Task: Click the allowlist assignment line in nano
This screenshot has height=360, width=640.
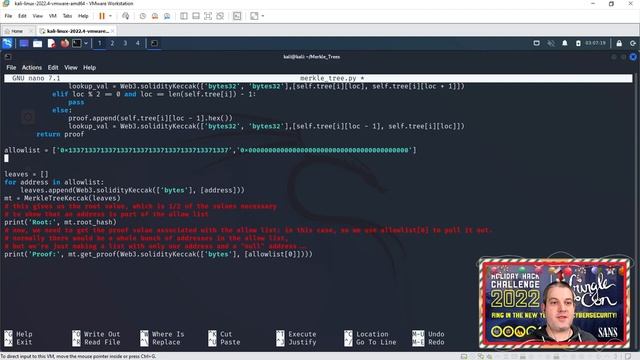Action: tap(210, 150)
